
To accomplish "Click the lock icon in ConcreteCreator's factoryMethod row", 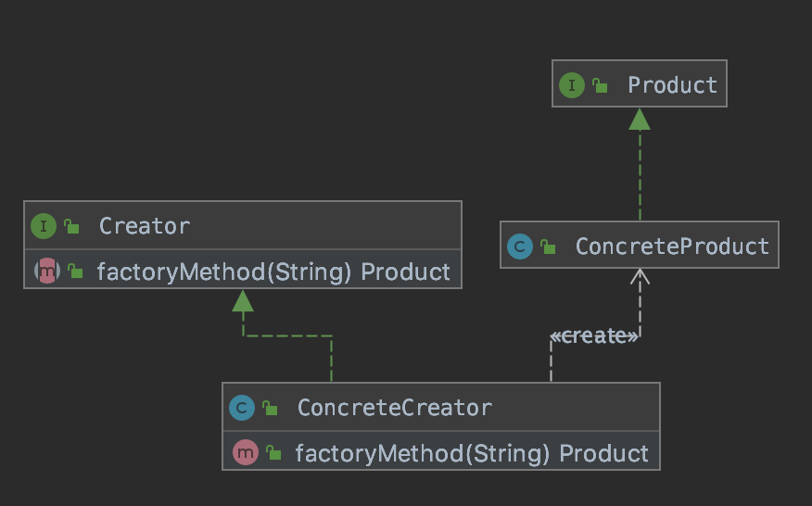I will [x=273, y=454].
